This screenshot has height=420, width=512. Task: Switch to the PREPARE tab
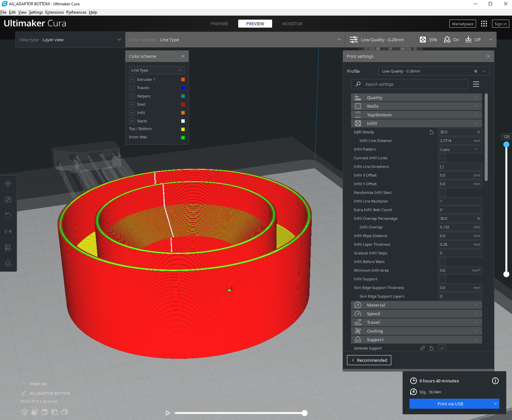[219, 24]
